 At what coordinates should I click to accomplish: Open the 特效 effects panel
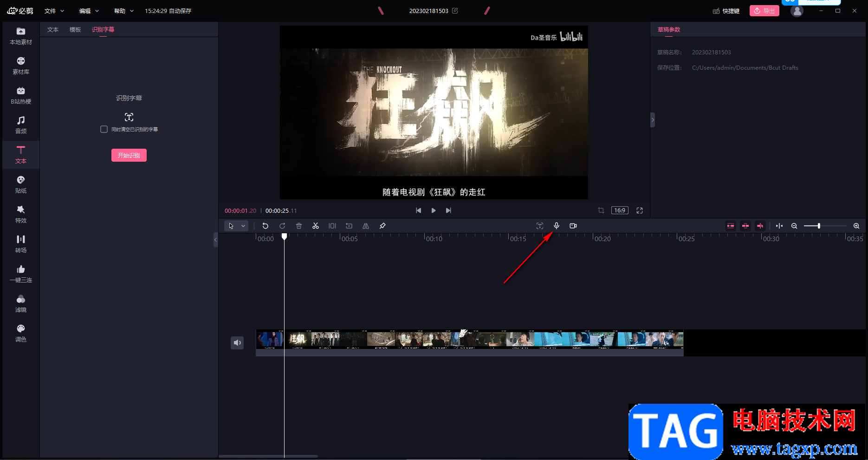pos(21,214)
